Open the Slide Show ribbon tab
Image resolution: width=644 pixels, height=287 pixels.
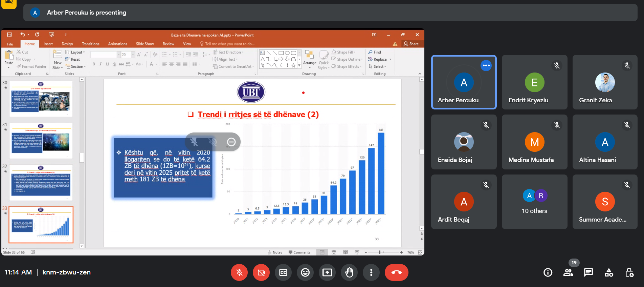[x=145, y=44]
